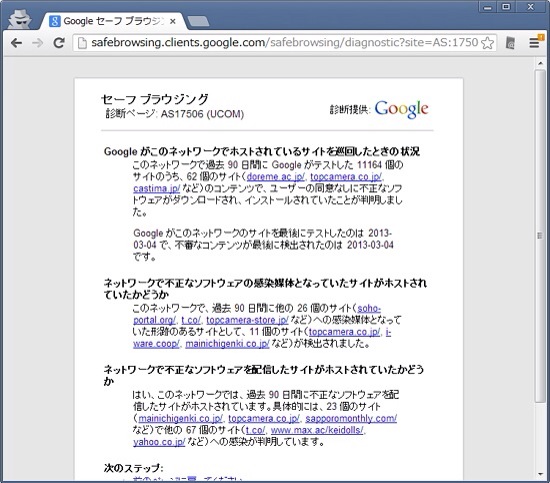Open mainichigenki.co.jp link after 23 個のサイト
The width and height of the screenshot is (550, 483).
pos(180,418)
